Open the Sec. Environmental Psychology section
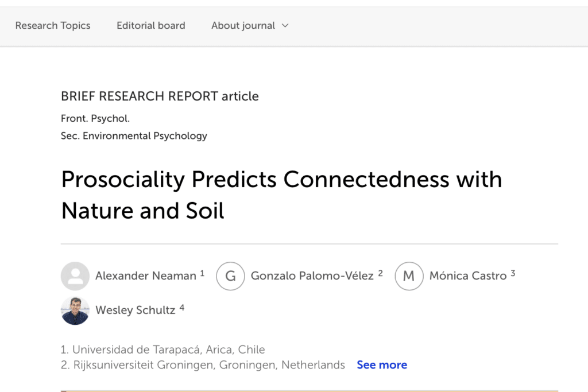Image resolution: width=588 pixels, height=392 pixels. (134, 136)
